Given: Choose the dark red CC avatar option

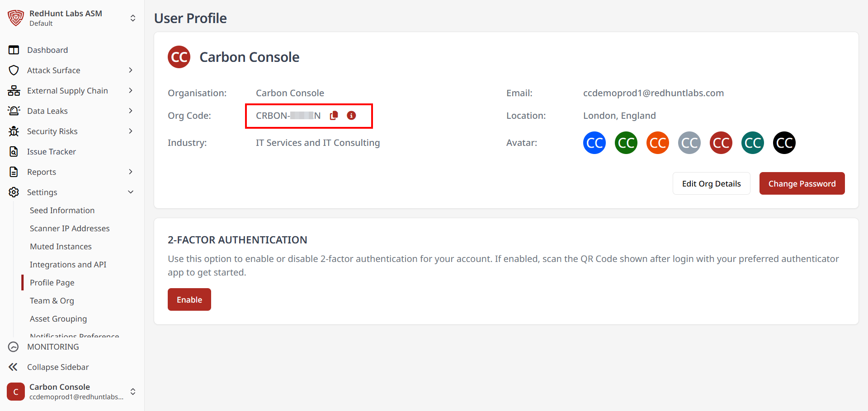Looking at the screenshot, I should 721,143.
